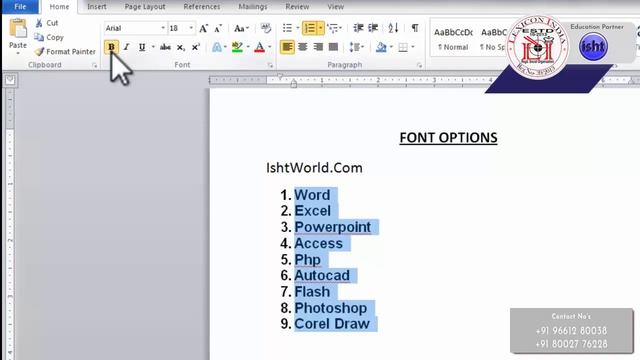Click the list item Corel Draw
640x360 pixels.
332,324
